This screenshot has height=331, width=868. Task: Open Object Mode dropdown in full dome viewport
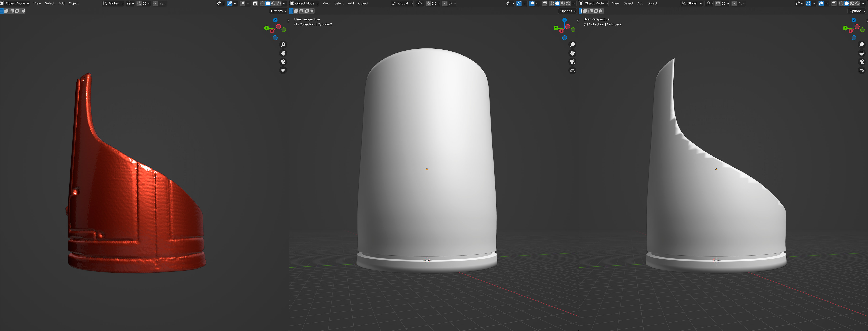click(305, 3)
